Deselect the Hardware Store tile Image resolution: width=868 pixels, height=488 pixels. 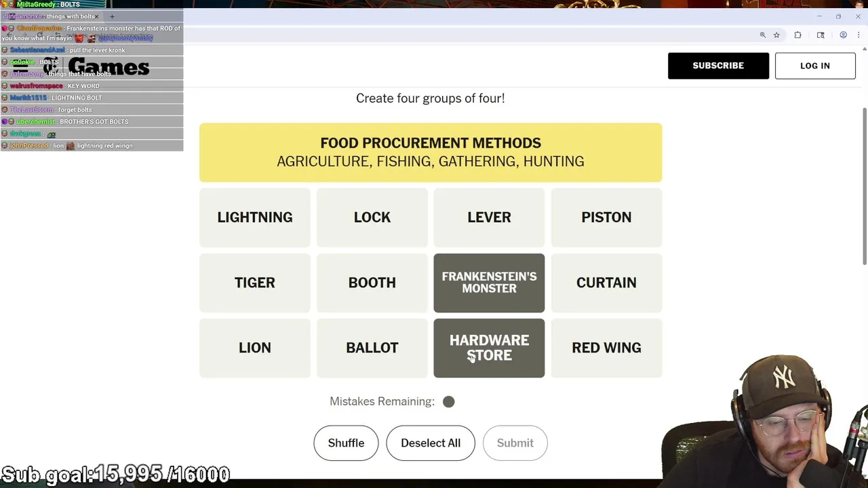(x=489, y=348)
